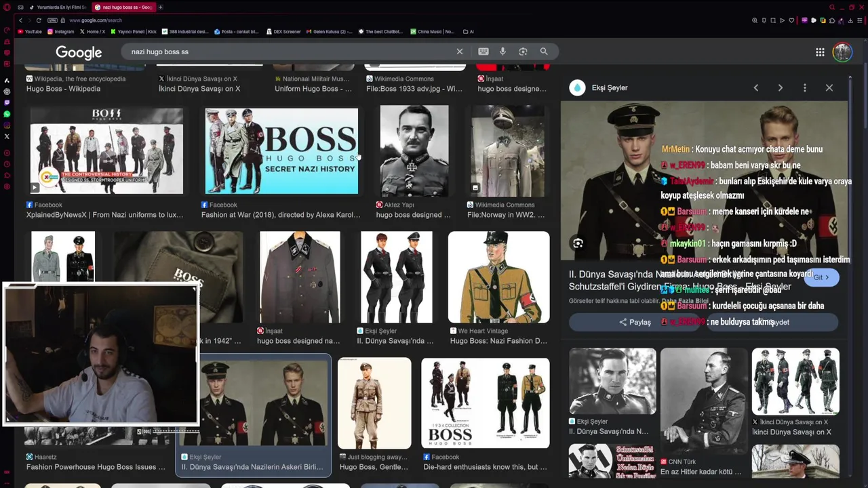This screenshot has height=488, width=868.
Task: Start voice search with microphone icon
Action: pyautogui.click(x=502, y=52)
